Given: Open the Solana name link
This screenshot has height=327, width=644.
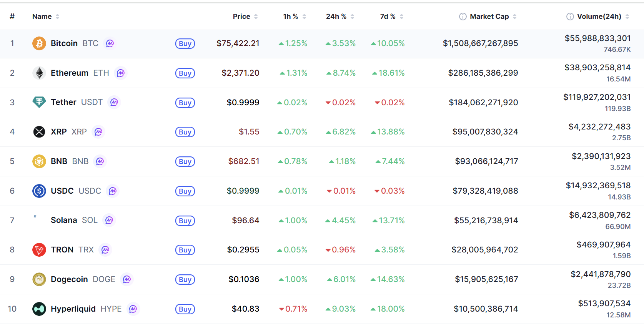Looking at the screenshot, I should [64, 220].
